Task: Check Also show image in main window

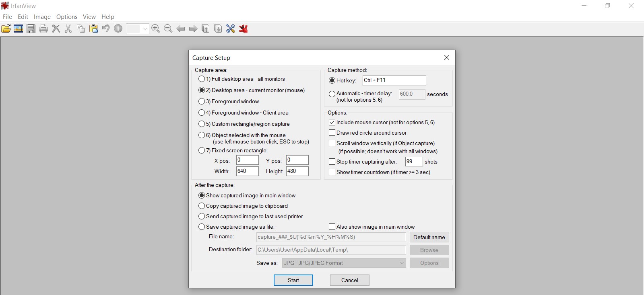Action: (x=332, y=227)
